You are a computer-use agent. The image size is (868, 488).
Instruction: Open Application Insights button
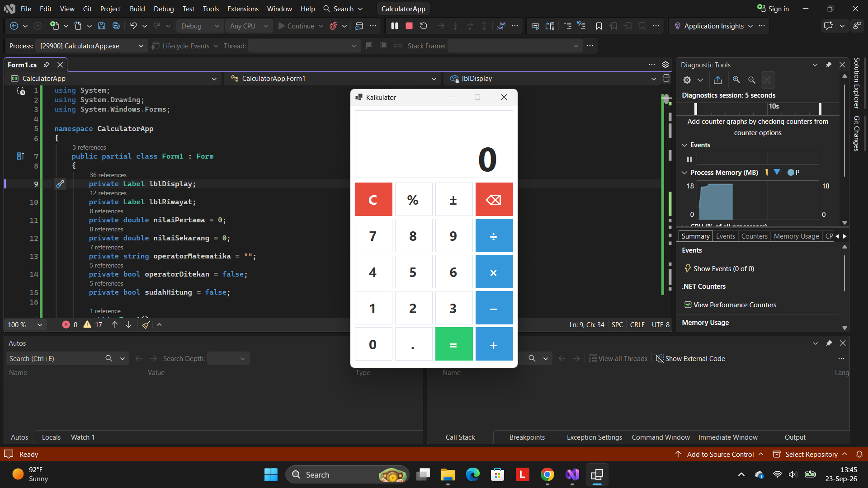pyautogui.click(x=713, y=26)
